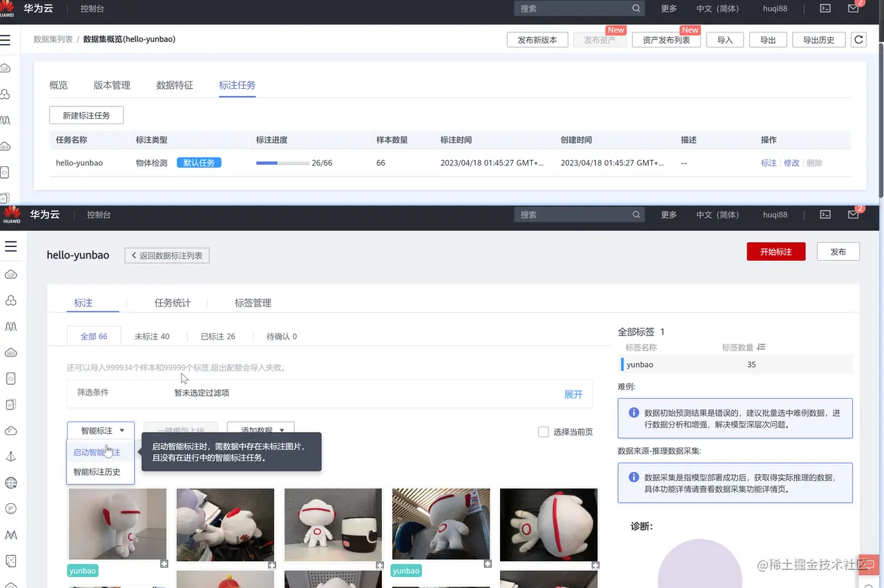Select 智能标注历史 menu entry

pos(101,472)
